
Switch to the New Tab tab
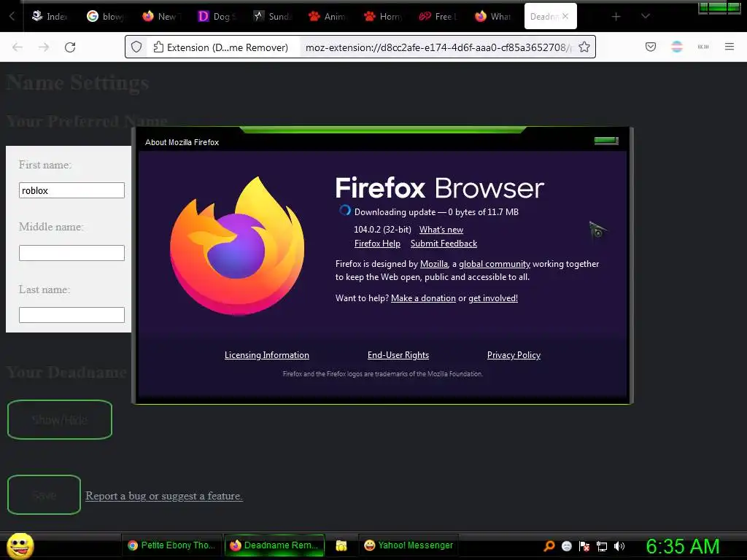(161, 16)
